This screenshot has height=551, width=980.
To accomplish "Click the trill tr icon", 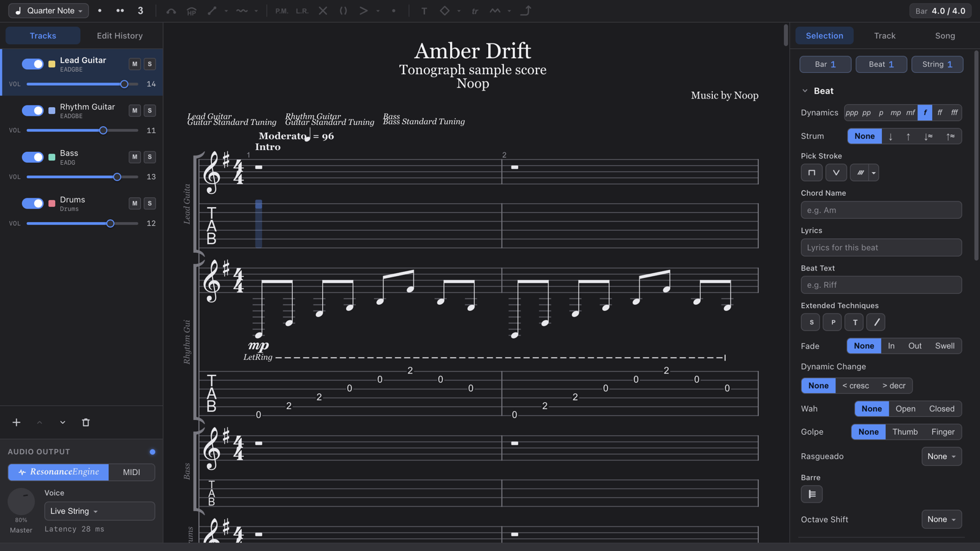I will pos(475,11).
